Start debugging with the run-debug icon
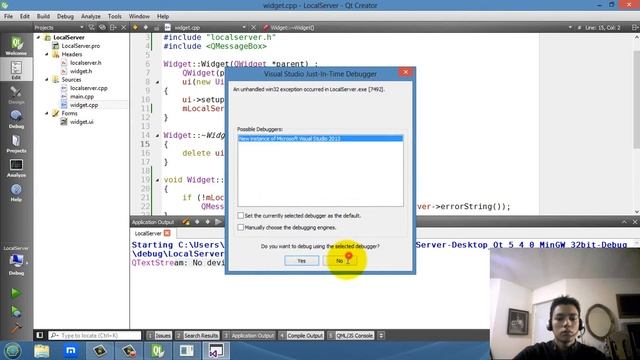 coord(16,312)
